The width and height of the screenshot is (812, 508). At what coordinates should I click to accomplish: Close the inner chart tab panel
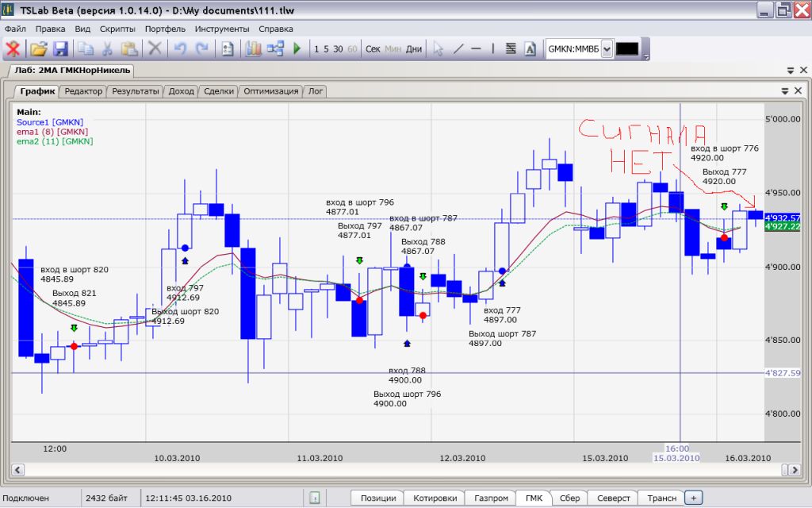tap(798, 90)
